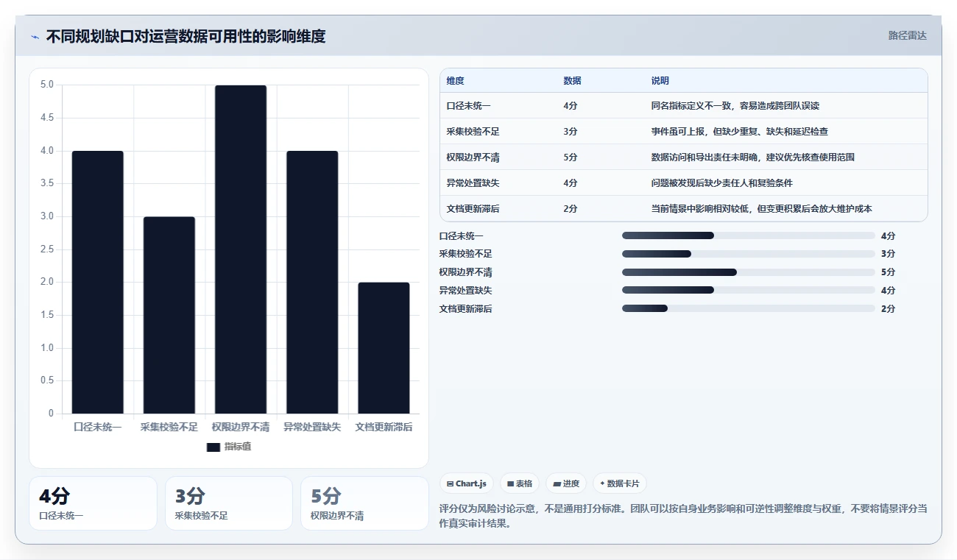Click the lightning icon beside the page title
Screen dimensions: 957x560
(35, 37)
